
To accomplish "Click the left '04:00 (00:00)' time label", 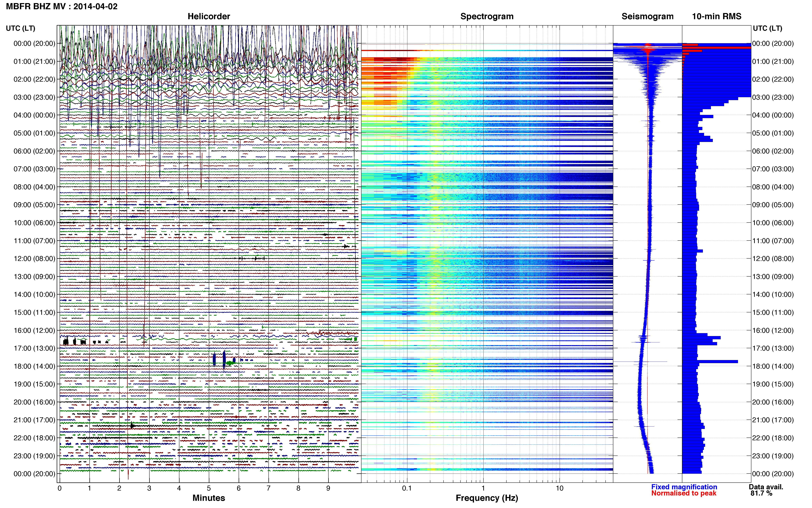I will (34, 115).
